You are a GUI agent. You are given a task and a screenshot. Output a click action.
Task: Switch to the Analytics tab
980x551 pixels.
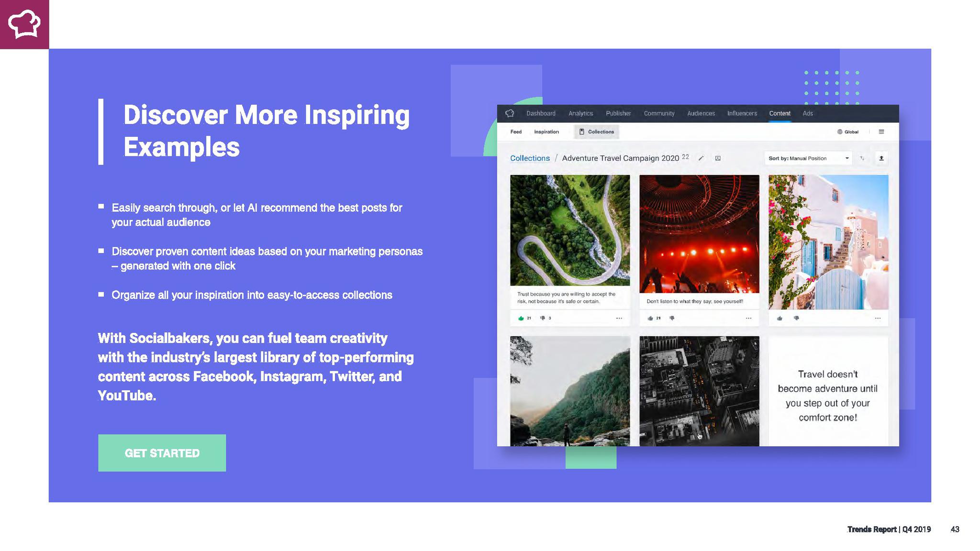click(x=580, y=113)
